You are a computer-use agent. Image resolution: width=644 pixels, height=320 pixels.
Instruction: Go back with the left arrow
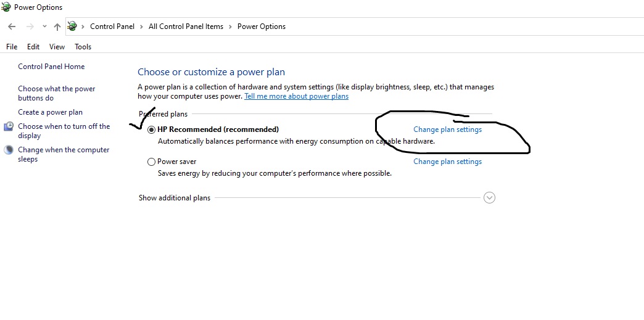tap(12, 27)
